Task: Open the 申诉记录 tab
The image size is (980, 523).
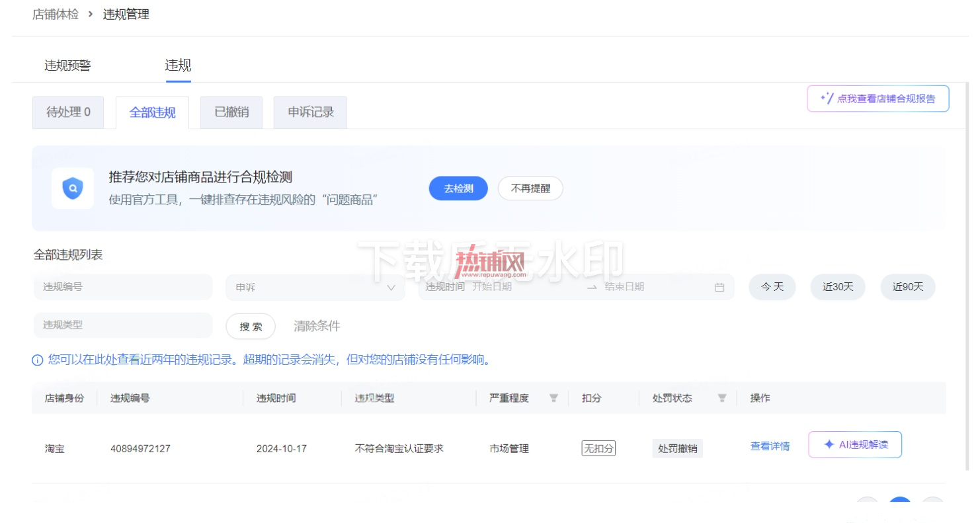Action: [x=310, y=112]
